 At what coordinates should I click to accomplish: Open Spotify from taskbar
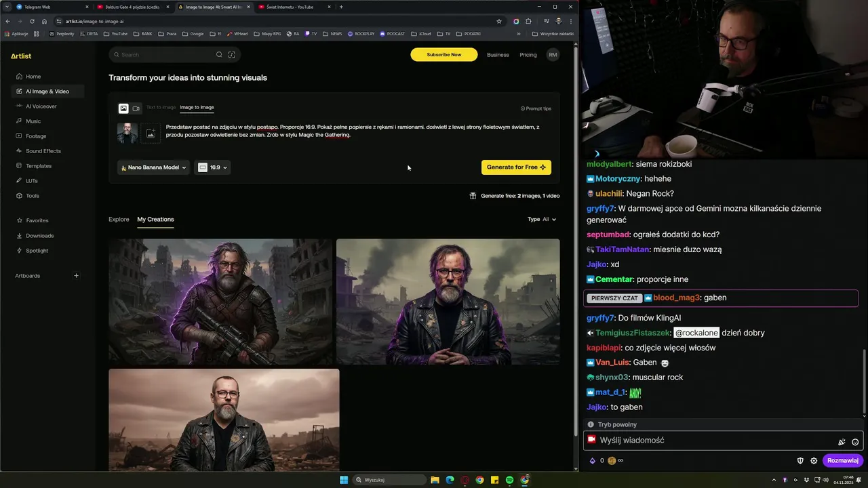(x=509, y=480)
